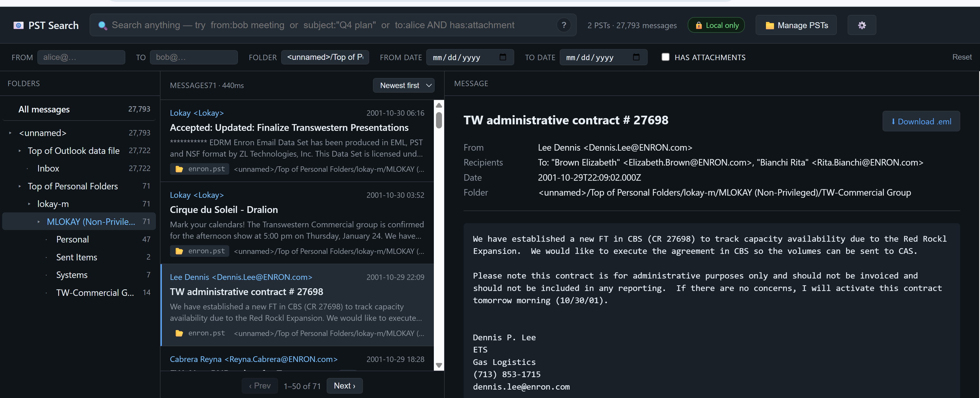The width and height of the screenshot is (980, 398).
Task: Select the TW administrative contract # 27698 list item
Action: 297,305
